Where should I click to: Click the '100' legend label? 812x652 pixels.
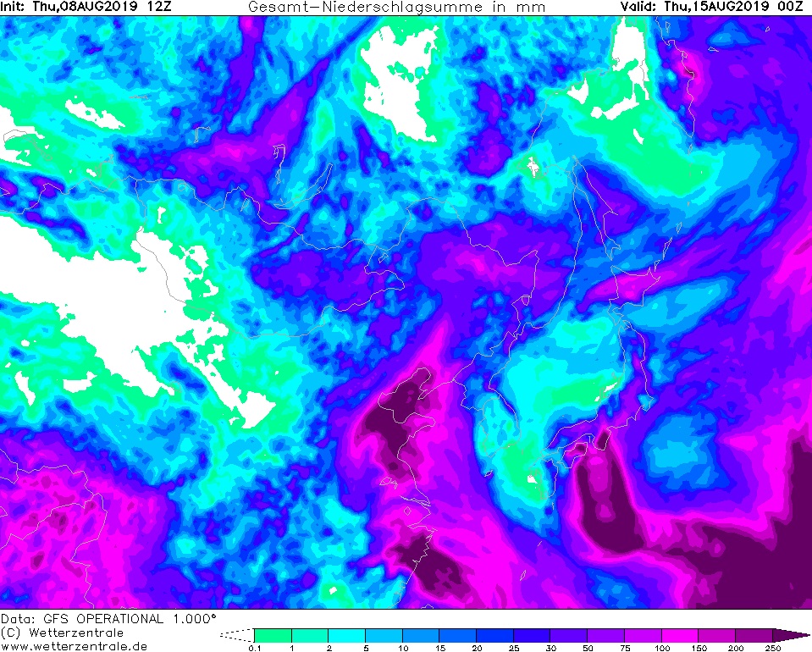pyautogui.click(x=662, y=648)
